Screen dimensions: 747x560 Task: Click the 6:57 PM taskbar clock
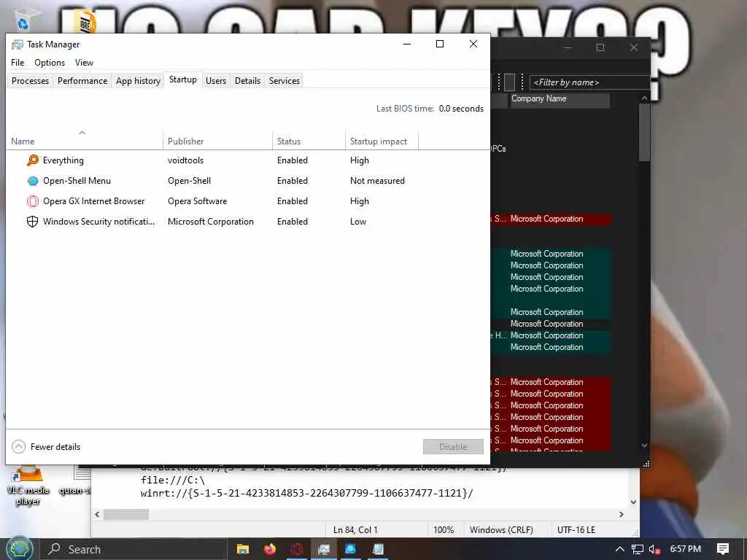point(685,549)
